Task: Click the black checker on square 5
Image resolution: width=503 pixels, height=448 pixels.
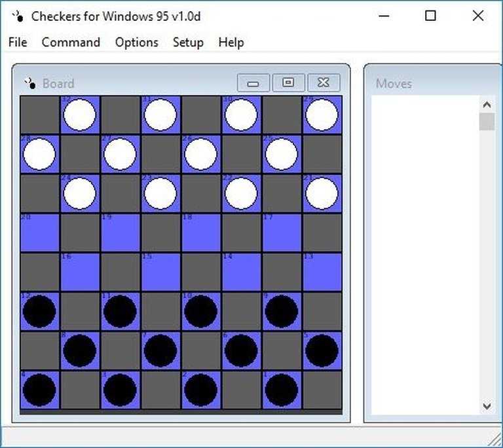Action: [322, 350]
